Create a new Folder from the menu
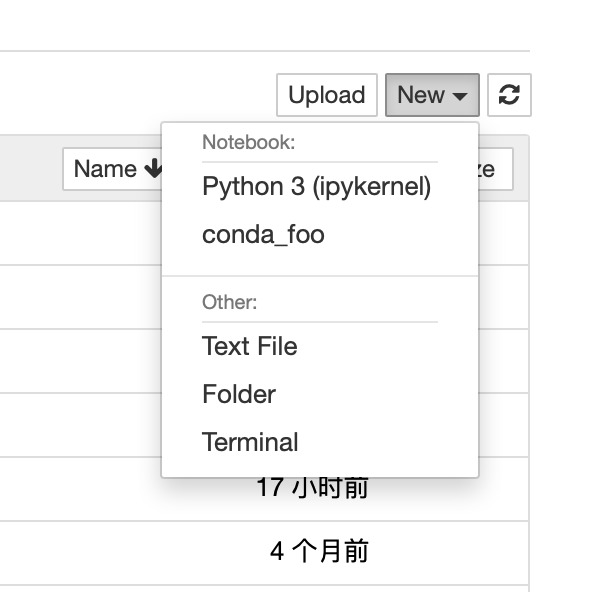This screenshot has width=606, height=592. point(238,394)
